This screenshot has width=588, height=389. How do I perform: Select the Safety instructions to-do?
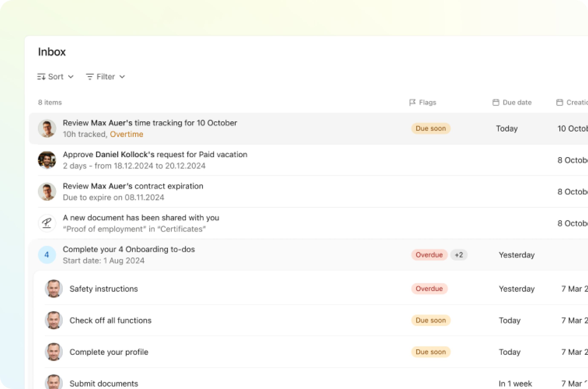104,289
